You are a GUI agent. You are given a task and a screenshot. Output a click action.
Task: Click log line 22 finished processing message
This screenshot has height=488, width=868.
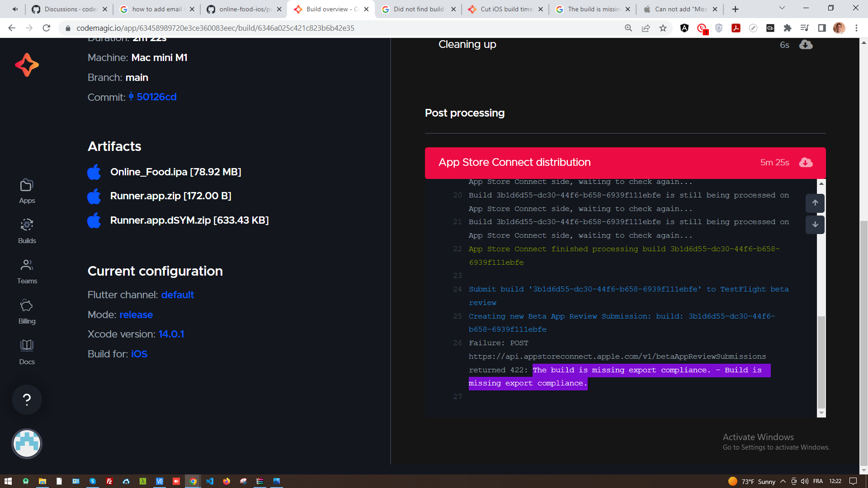point(624,256)
